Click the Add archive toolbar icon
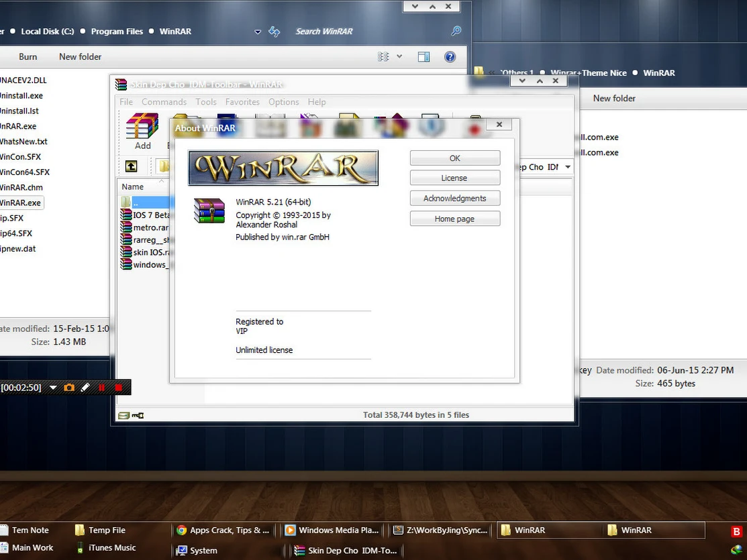Viewport: 747px width, 560px height. (142, 131)
